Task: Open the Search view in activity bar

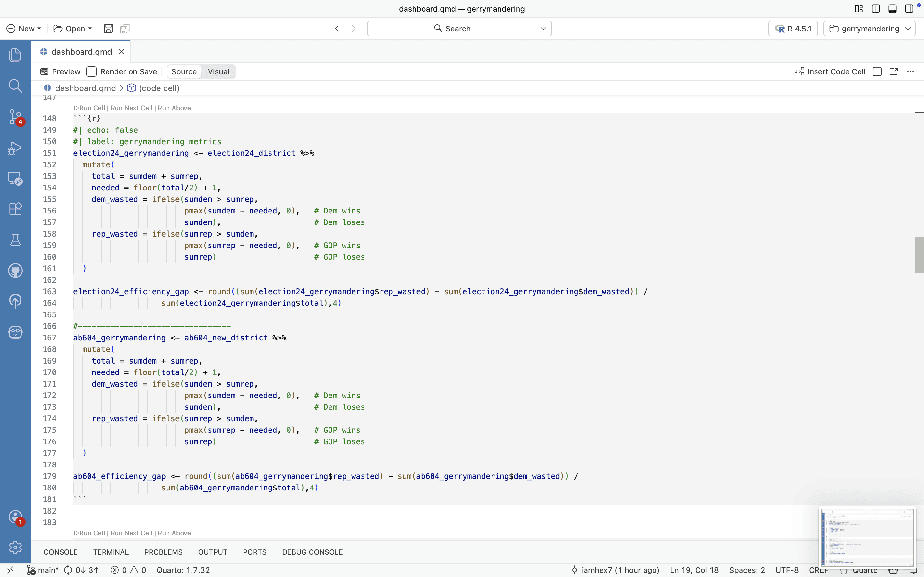Action: point(15,86)
